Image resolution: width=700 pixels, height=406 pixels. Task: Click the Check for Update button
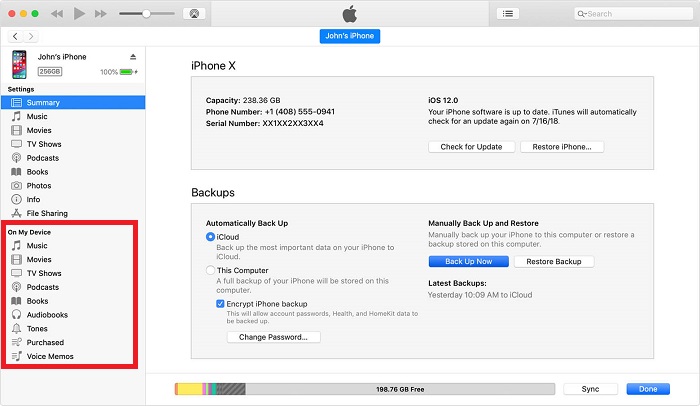[471, 147]
